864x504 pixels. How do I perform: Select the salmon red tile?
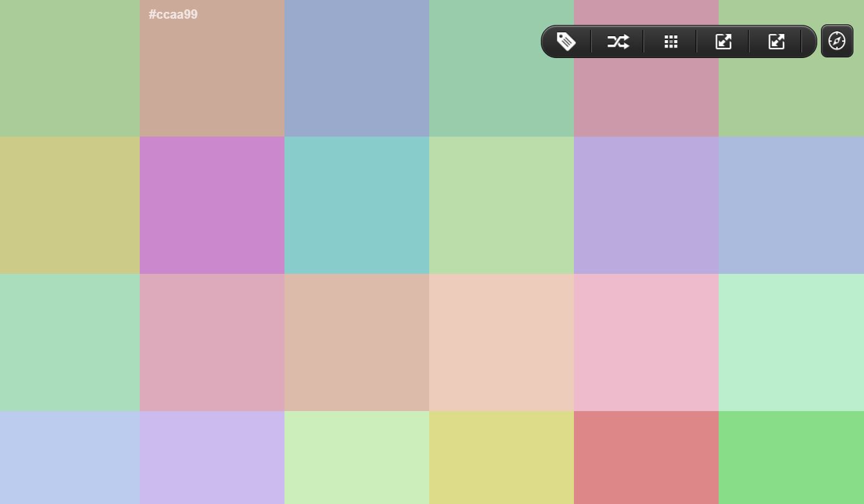646,457
